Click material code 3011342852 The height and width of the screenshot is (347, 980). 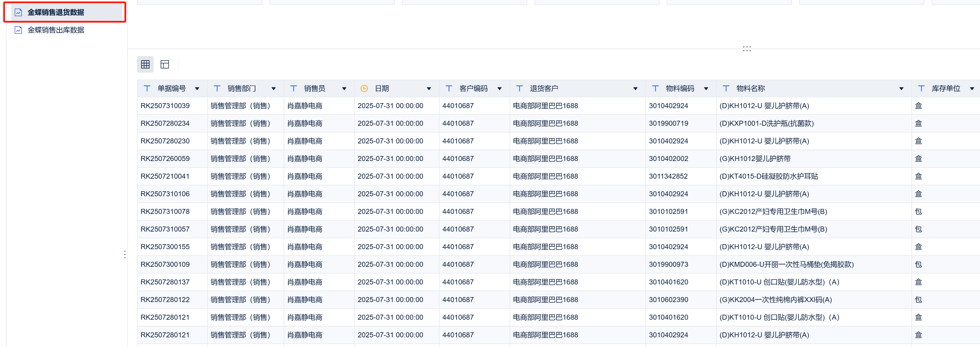point(668,176)
